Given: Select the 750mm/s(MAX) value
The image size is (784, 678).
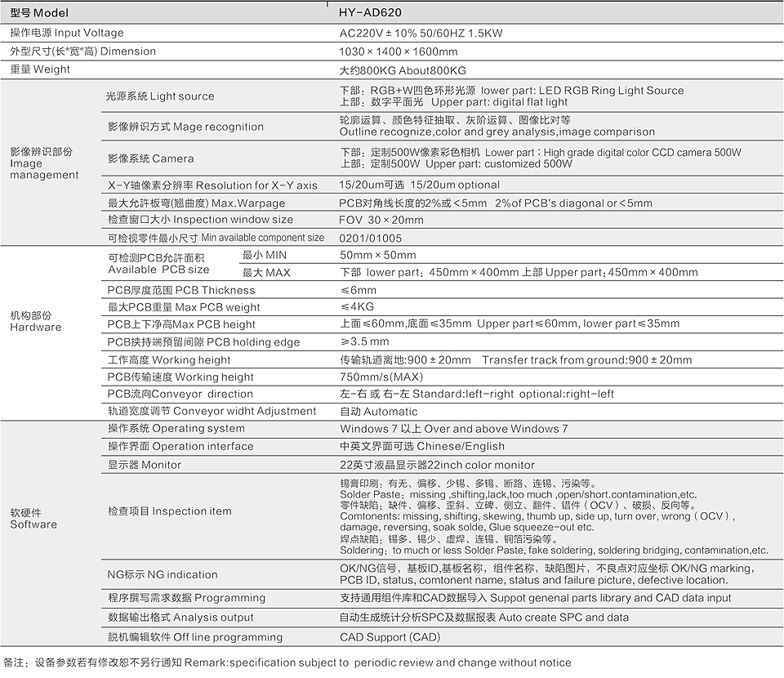Looking at the screenshot, I should [x=381, y=377].
